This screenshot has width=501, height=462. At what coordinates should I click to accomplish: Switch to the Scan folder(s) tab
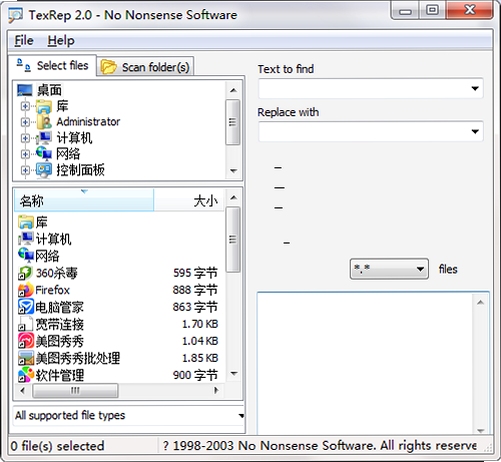pos(145,67)
